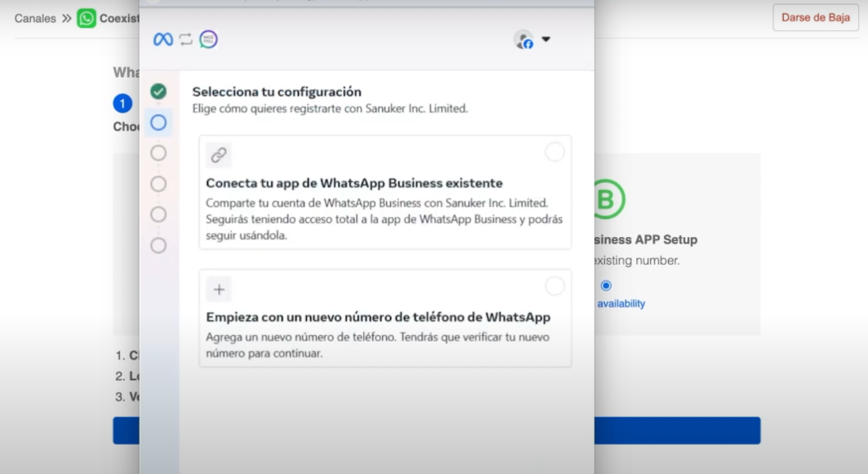The width and height of the screenshot is (868, 474).
Task: Click the 'Comparte tu cuenta de WhatsApp Business' description
Action: pyautogui.click(x=384, y=219)
